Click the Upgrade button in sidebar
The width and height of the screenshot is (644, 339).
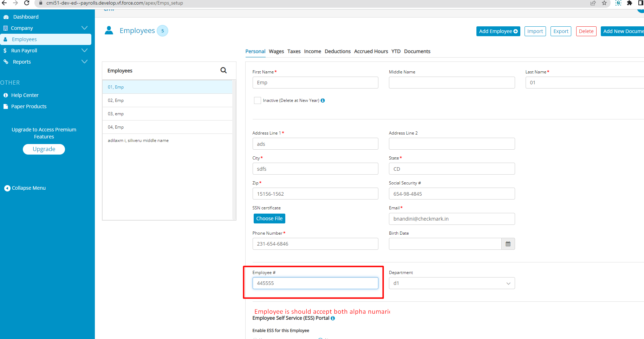tap(44, 149)
